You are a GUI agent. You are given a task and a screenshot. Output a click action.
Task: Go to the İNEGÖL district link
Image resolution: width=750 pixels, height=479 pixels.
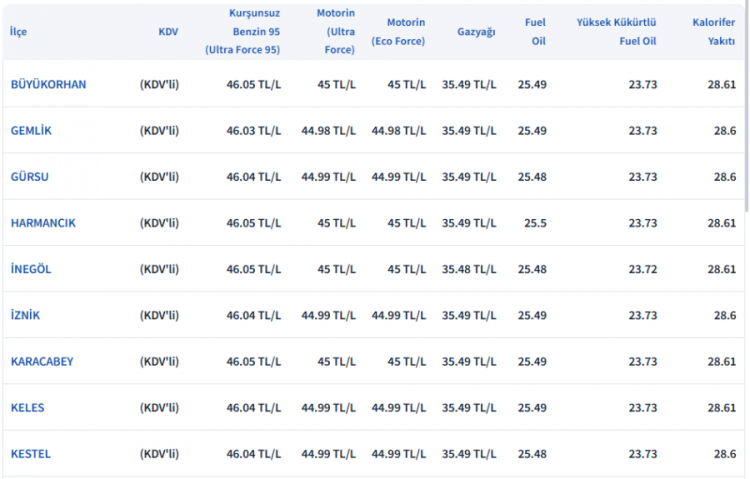point(32,269)
